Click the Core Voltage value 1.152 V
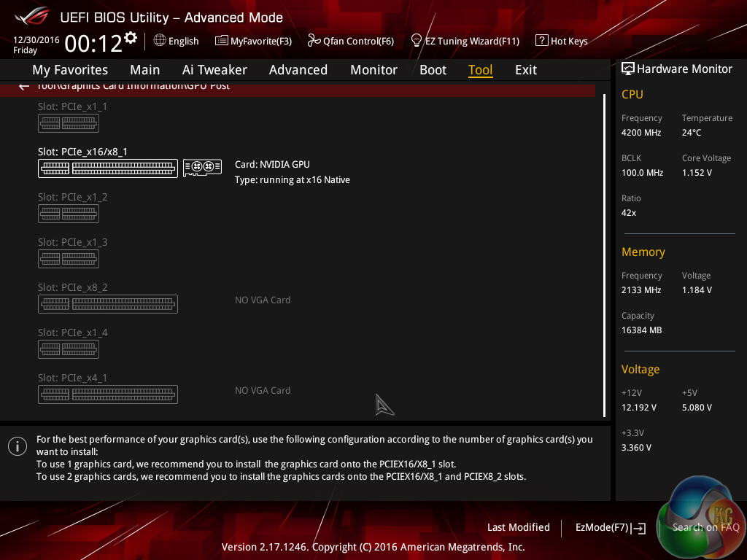Screen dimensions: 747x560 pyautogui.click(x=697, y=173)
